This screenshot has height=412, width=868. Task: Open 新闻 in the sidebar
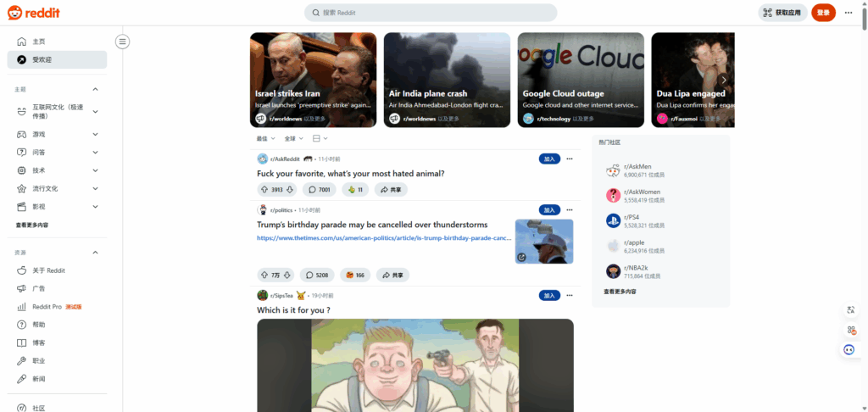pos(57,379)
